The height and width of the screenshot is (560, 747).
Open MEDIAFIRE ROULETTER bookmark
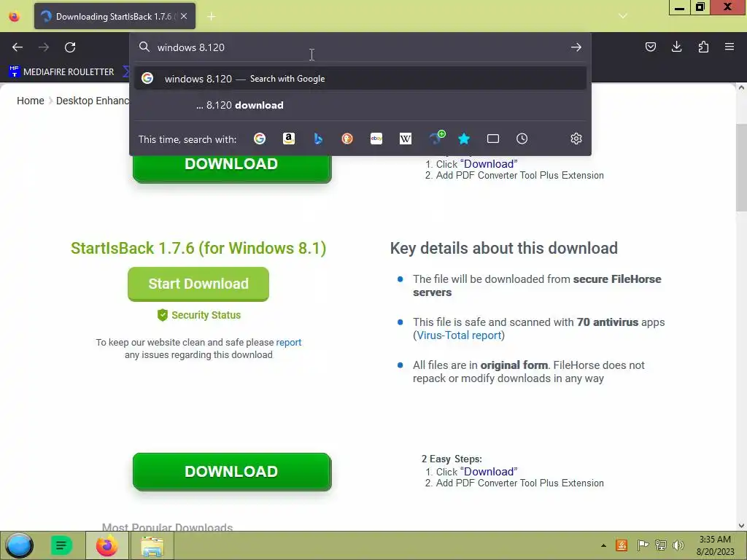(62, 72)
